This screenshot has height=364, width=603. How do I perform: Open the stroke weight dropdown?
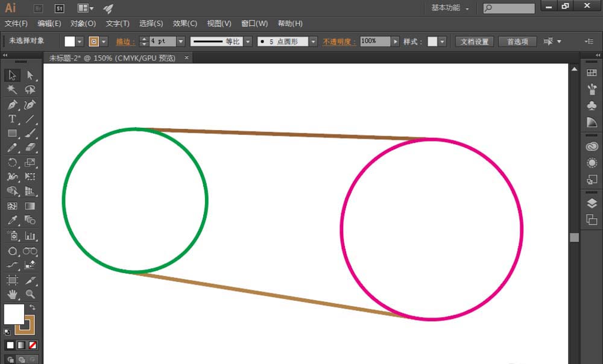tap(181, 42)
